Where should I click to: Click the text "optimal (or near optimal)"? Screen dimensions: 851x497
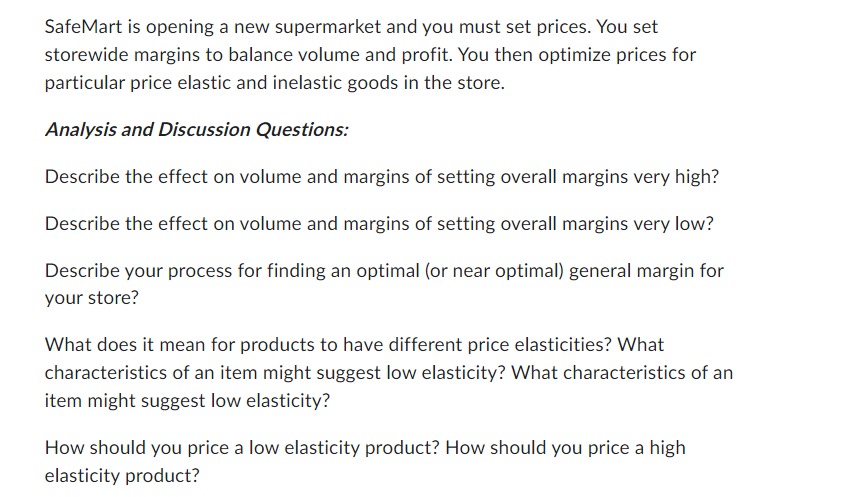(x=460, y=270)
